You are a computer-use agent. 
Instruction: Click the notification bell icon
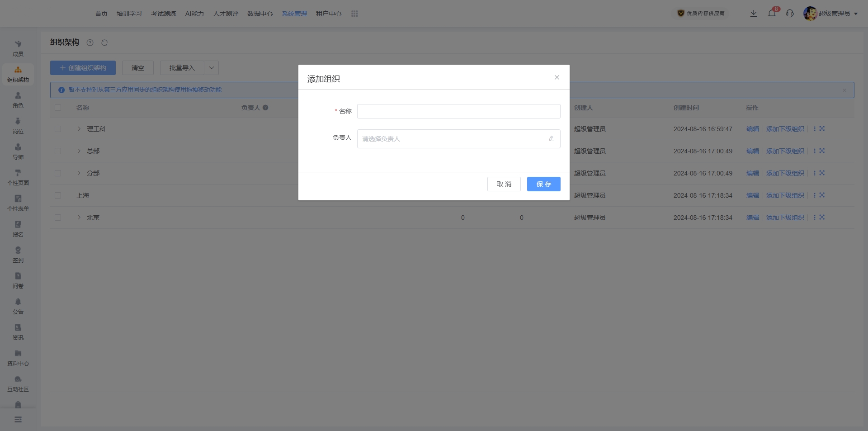tap(772, 14)
